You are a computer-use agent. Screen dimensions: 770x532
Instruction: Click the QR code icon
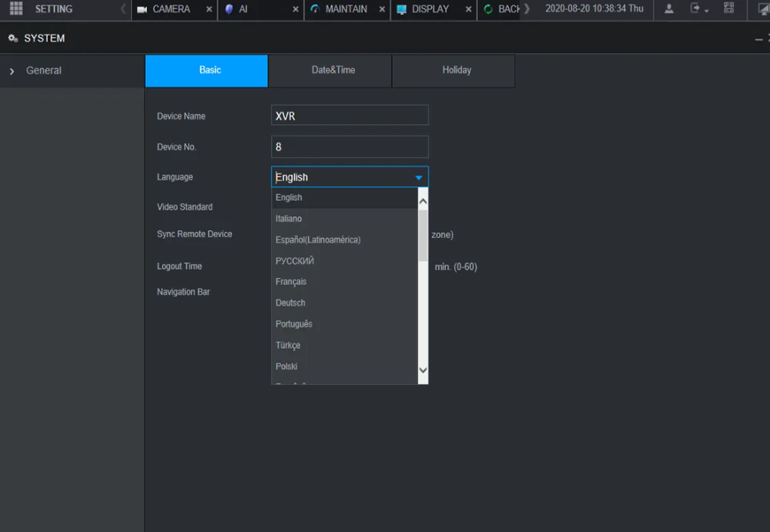[x=728, y=8]
